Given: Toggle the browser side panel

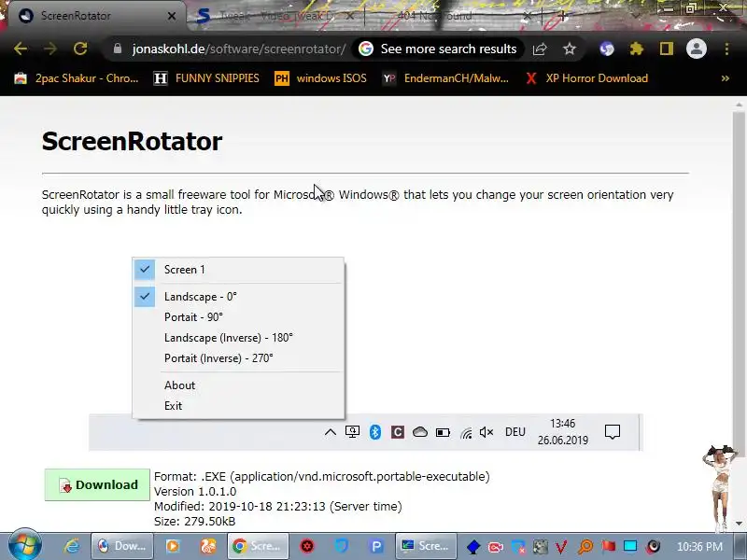Looking at the screenshot, I should pyautogui.click(x=667, y=49).
